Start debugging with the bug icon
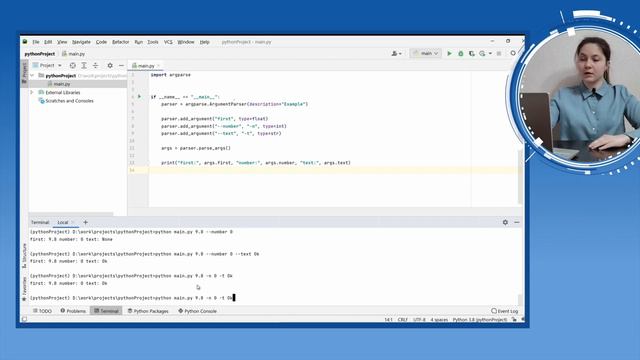 (460, 53)
